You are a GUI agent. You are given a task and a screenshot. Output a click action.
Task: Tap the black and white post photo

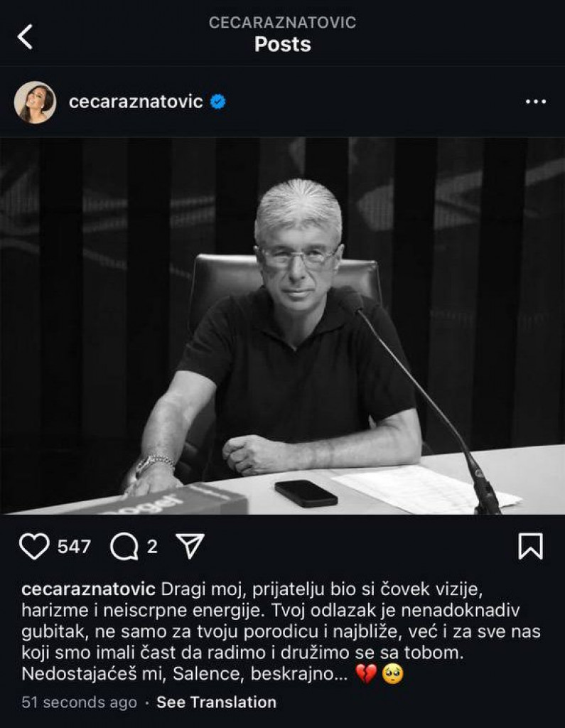pos(282,326)
